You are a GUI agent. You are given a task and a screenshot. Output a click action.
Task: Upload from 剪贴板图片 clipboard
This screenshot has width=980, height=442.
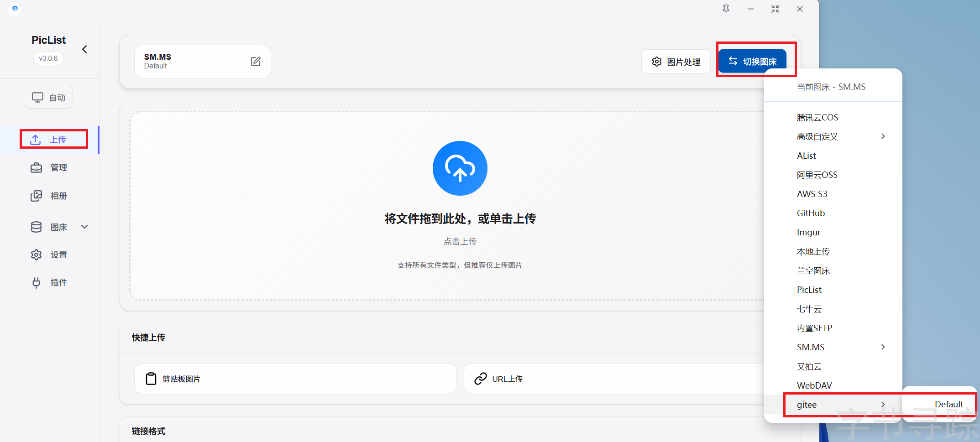295,379
